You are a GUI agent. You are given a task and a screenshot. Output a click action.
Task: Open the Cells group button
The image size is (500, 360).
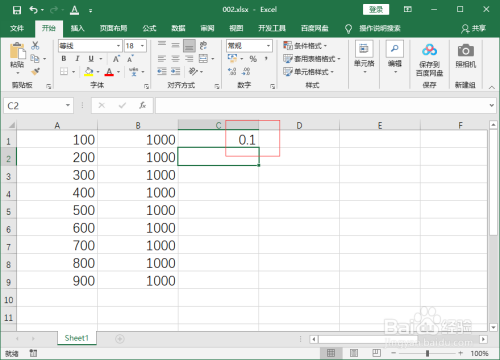pyautogui.click(x=364, y=57)
